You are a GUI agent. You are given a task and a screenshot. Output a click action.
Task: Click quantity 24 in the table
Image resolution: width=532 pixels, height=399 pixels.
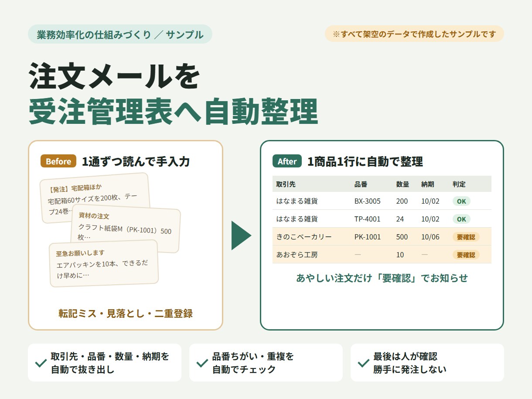click(400, 219)
